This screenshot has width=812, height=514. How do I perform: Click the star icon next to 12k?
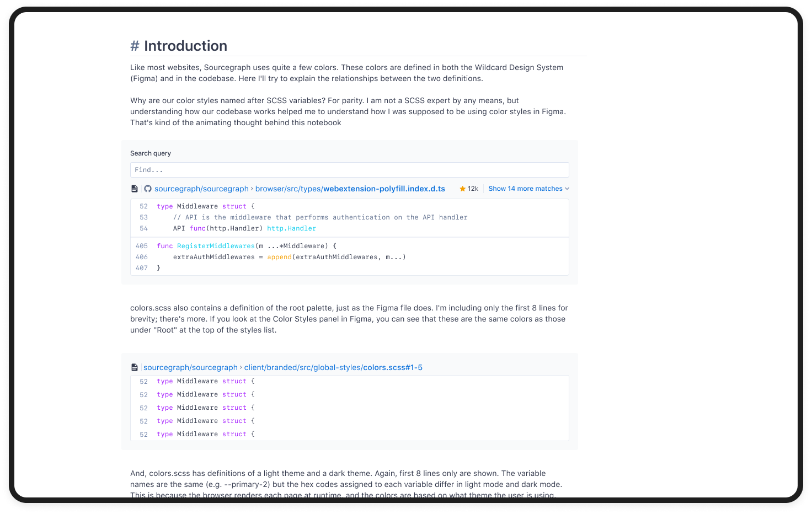pos(463,189)
